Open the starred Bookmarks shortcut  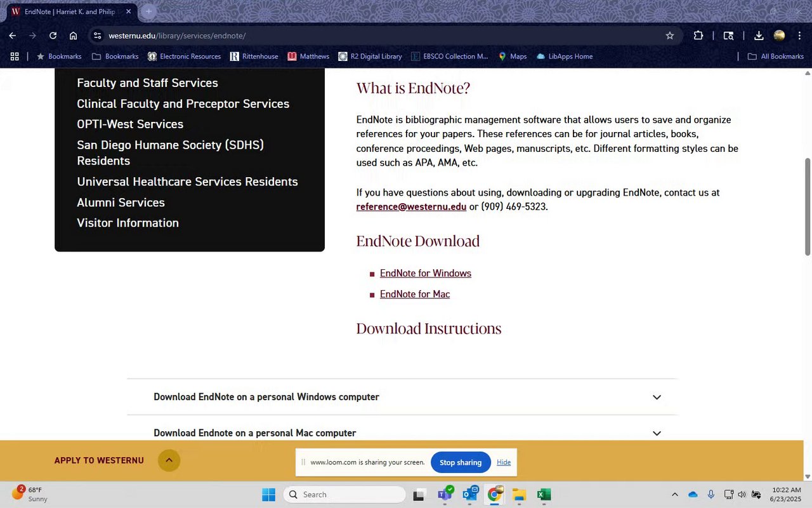(59, 57)
